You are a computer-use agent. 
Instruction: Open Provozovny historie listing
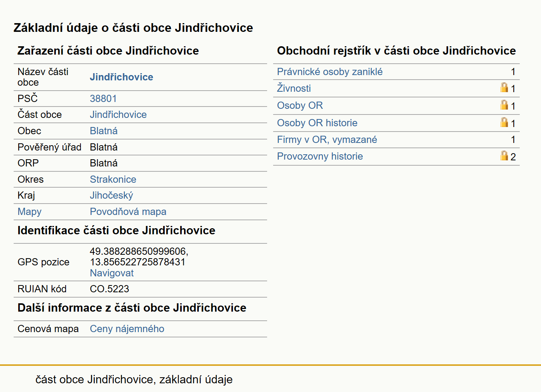pyautogui.click(x=320, y=156)
